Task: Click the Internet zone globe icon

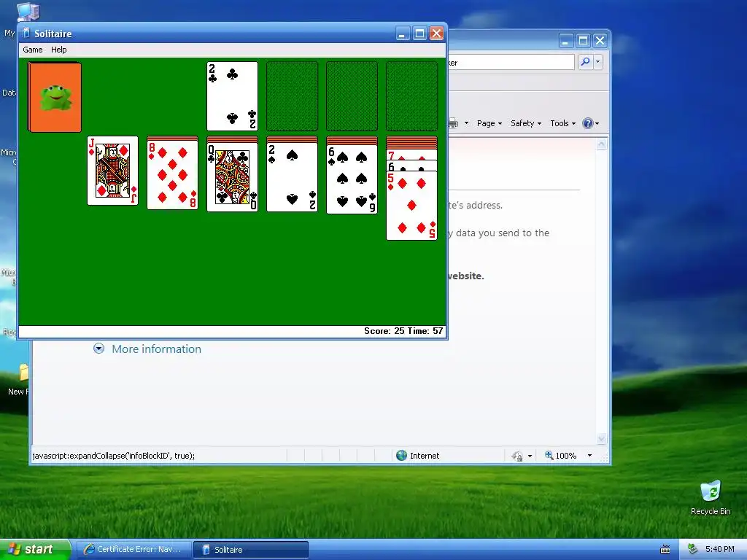Action: [x=402, y=456]
